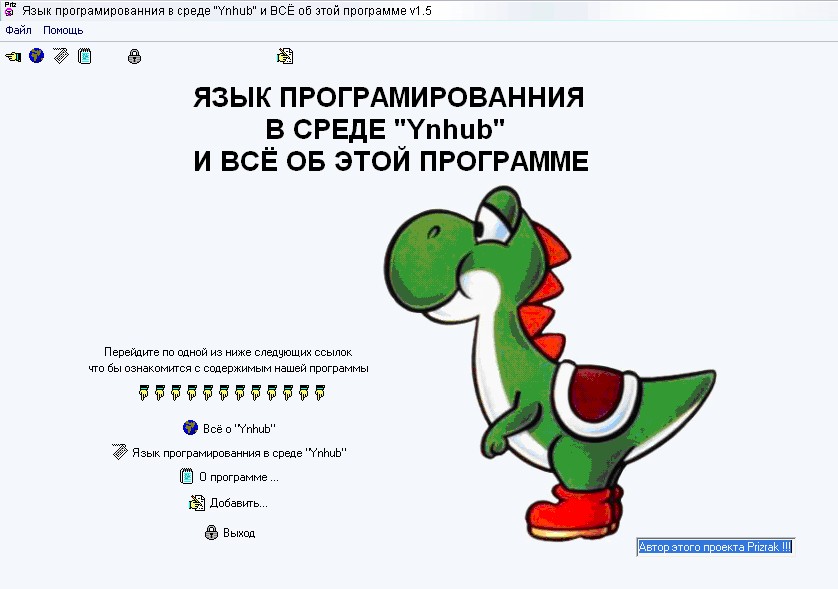Click the Добавить... link

tap(239, 503)
